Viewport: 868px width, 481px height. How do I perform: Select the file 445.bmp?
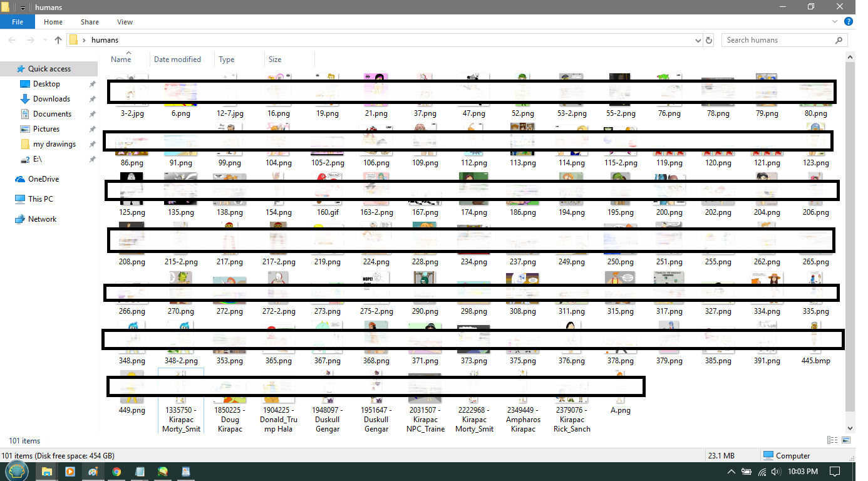click(x=816, y=343)
